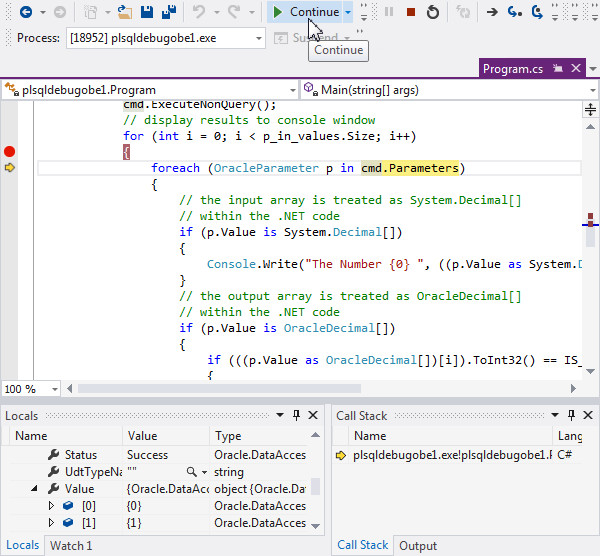Switch to the Call Stack tab
The height and width of the screenshot is (556, 600).
(362, 545)
